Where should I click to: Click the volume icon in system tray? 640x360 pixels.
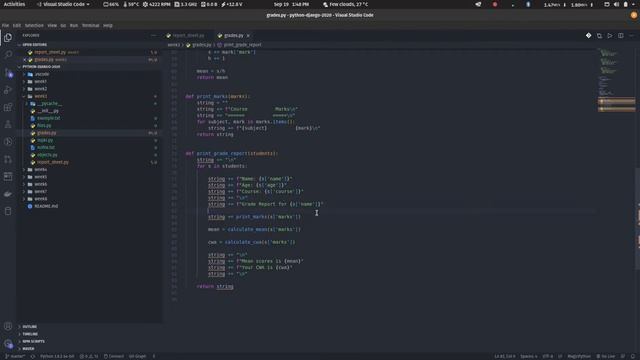616,4
